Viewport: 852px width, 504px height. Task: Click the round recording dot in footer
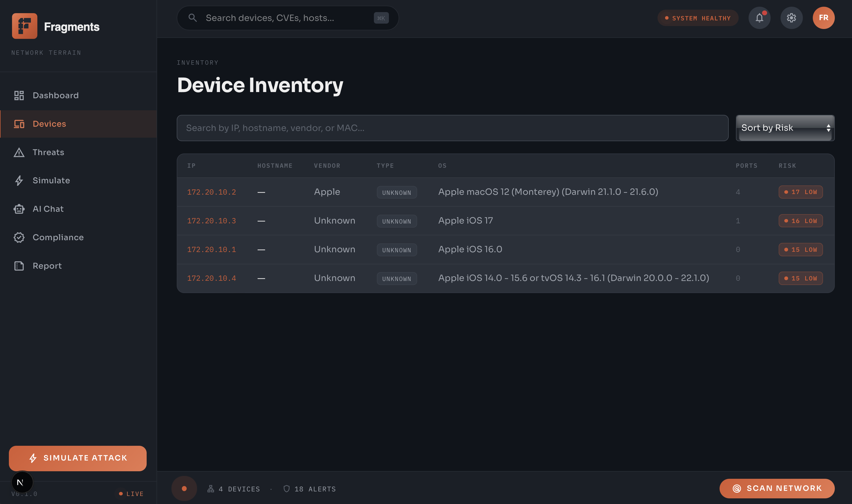pos(184,488)
